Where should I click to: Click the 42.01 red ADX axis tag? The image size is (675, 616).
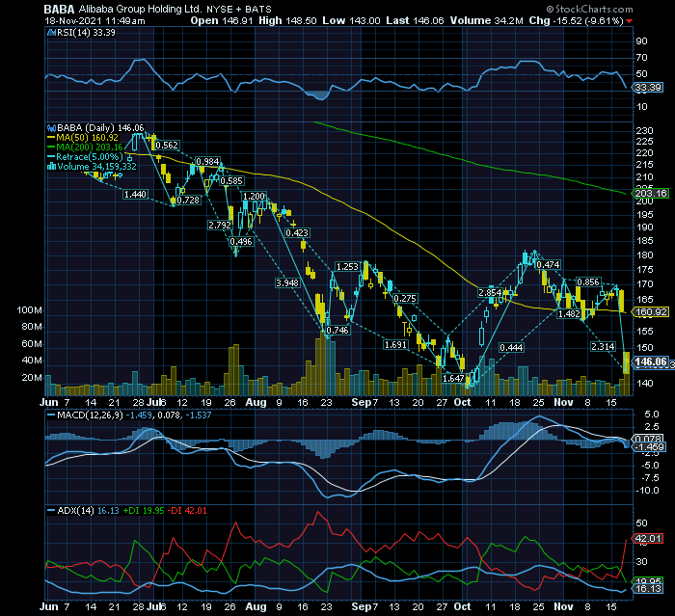(648, 539)
